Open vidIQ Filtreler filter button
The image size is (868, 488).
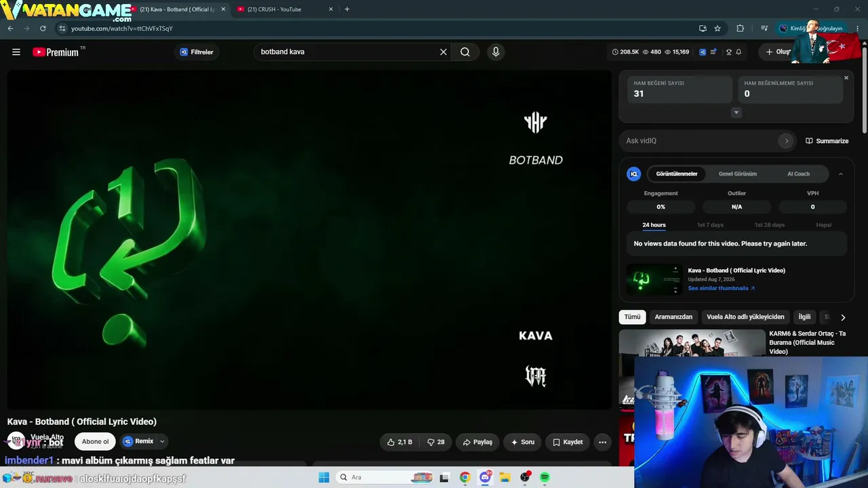tap(197, 52)
